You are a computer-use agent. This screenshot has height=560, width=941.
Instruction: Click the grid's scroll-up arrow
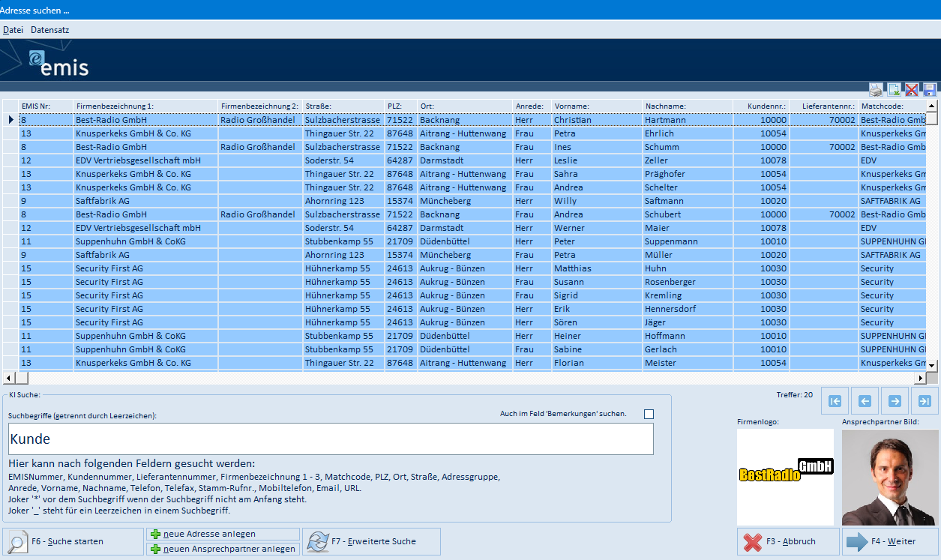pos(932,106)
